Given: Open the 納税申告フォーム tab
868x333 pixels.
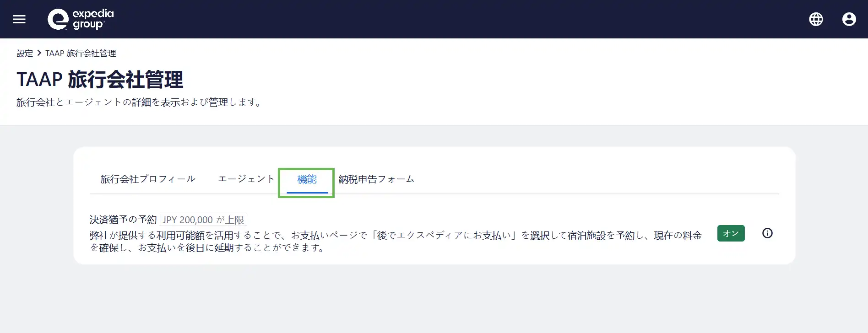Looking at the screenshot, I should [x=376, y=179].
